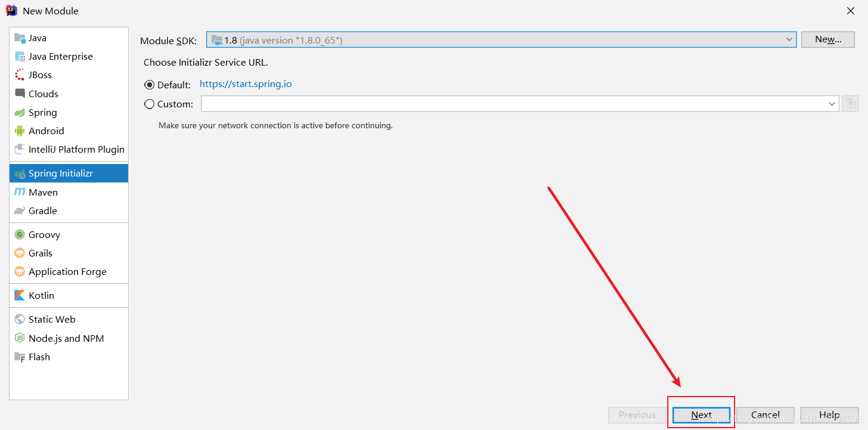868x430 pixels.
Task: Click the icon button beside Custom URL field
Action: tap(850, 104)
